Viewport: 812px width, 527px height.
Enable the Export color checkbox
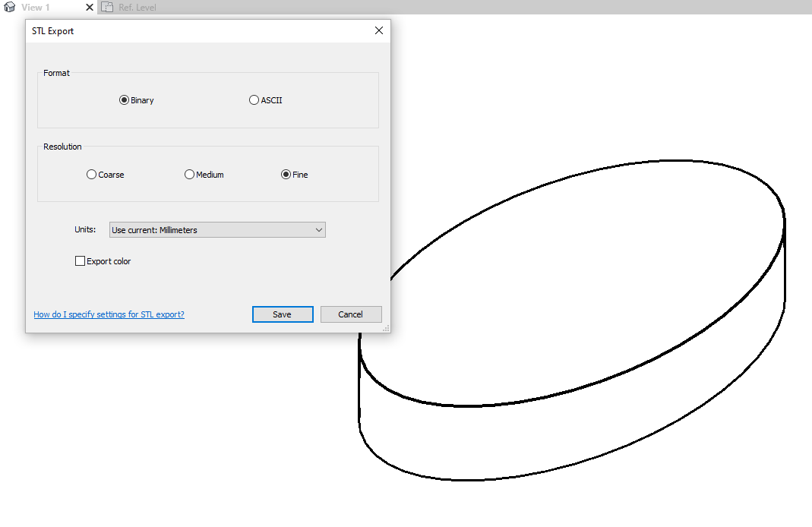[x=81, y=261]
